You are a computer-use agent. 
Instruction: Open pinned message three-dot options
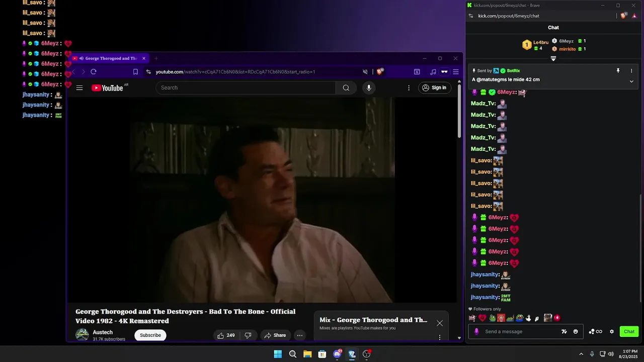pyautogui.click(x=632, y=71)
